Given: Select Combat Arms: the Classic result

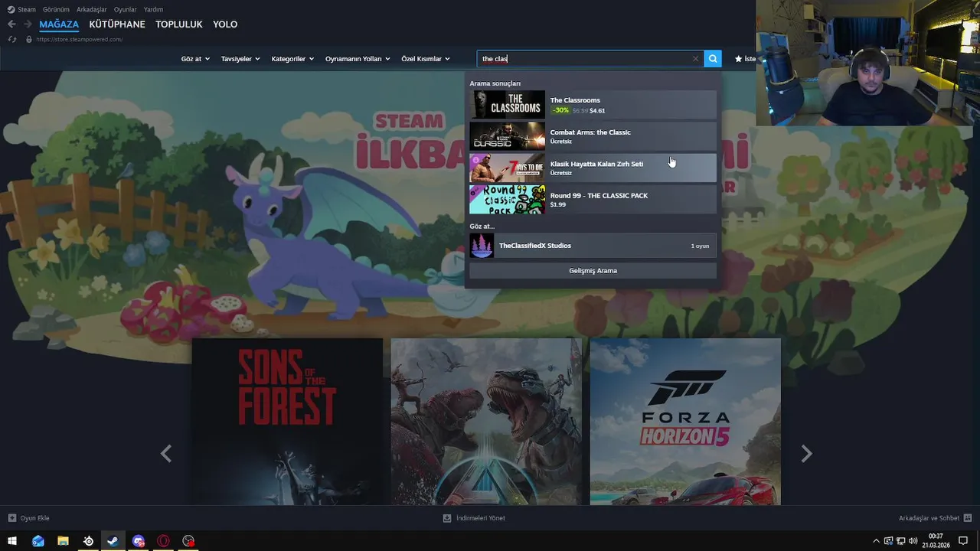Looking at the screenshot, I should pos(593,136).
